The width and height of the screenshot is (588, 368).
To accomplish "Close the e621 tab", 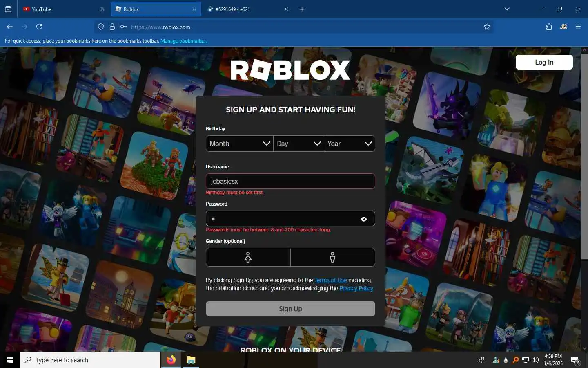I will pyautogui.click(x=286, y=9).
